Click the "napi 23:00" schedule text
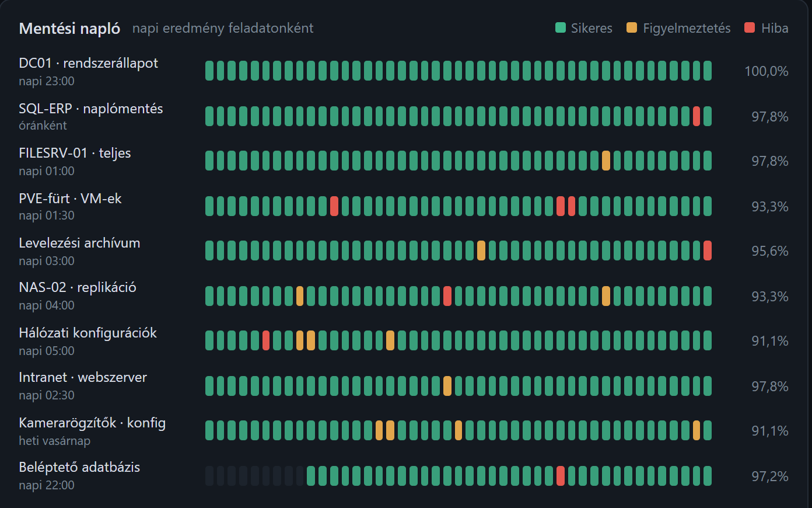The height and width of the screenshot is (508, 812). [47, 81]
